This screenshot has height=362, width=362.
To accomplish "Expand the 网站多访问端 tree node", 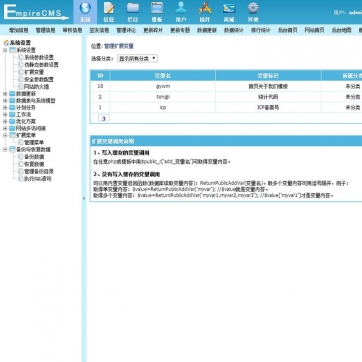I will (5, 128).
